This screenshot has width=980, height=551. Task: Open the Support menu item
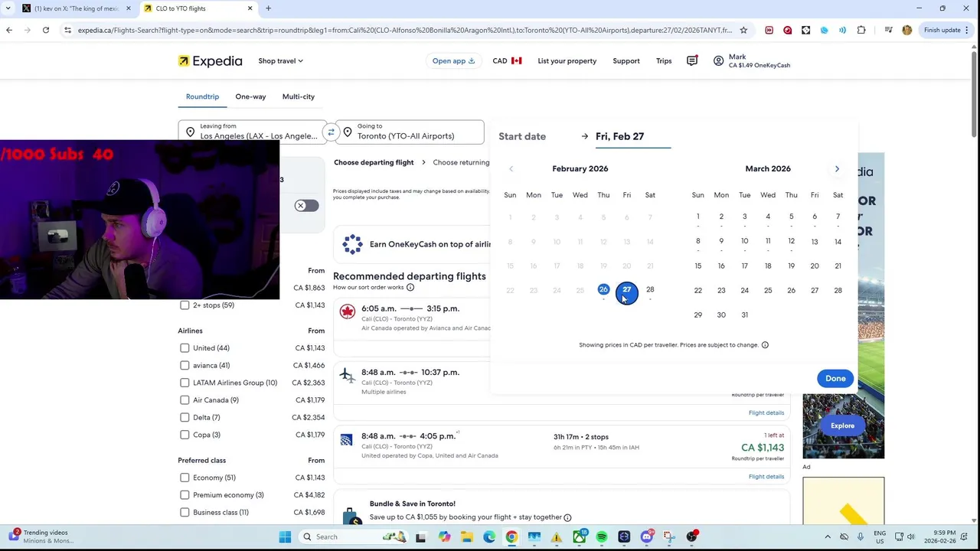626,61
